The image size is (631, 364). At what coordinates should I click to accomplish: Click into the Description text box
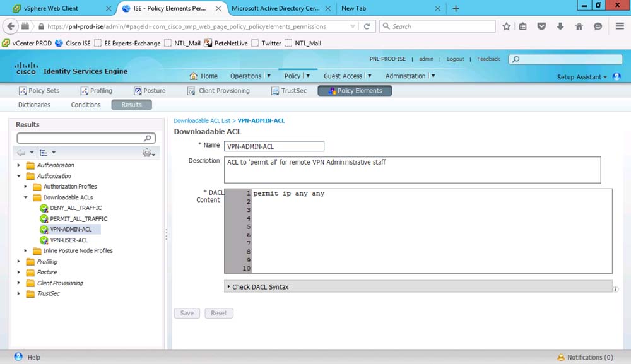pyautogui.click(x=413, y=170)
